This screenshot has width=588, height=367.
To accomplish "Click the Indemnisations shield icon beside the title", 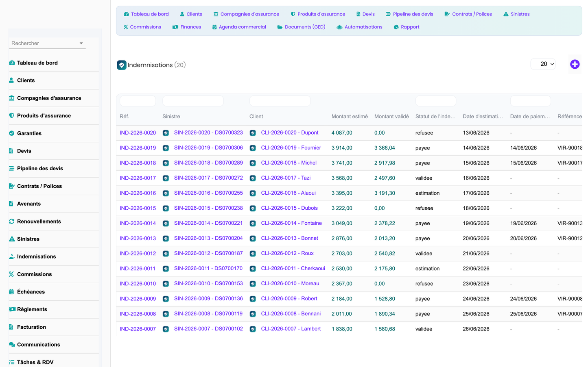I will (x=122, y=65).
